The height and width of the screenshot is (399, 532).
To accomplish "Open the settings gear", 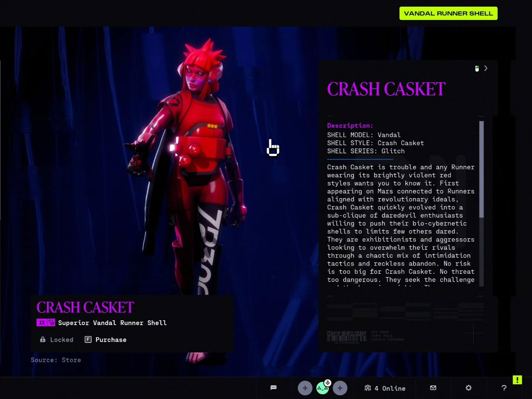I will point(468,388).
